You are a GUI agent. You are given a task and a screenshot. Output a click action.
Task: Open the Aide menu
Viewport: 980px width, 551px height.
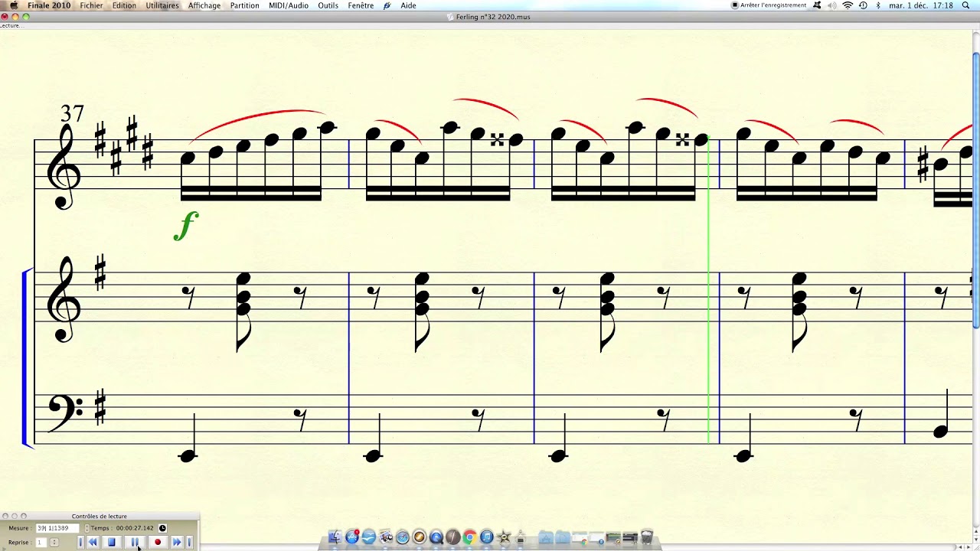[409, 5]
